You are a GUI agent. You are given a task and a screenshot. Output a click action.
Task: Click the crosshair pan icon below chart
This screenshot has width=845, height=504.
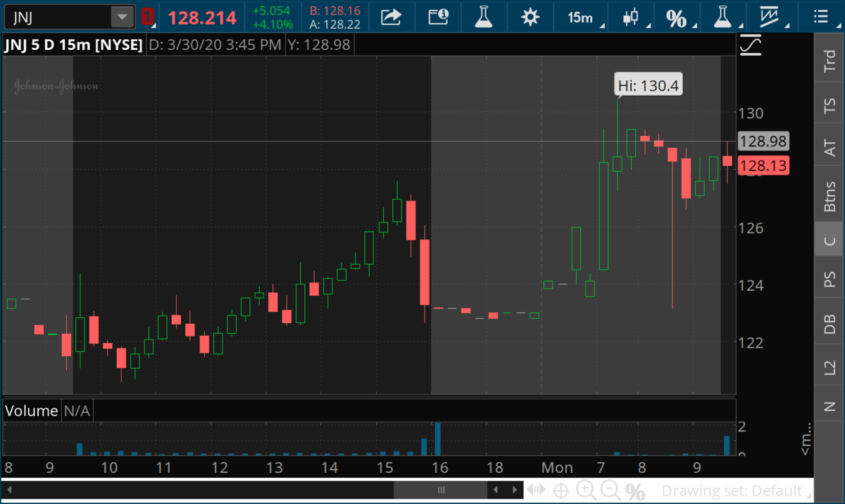561,491
